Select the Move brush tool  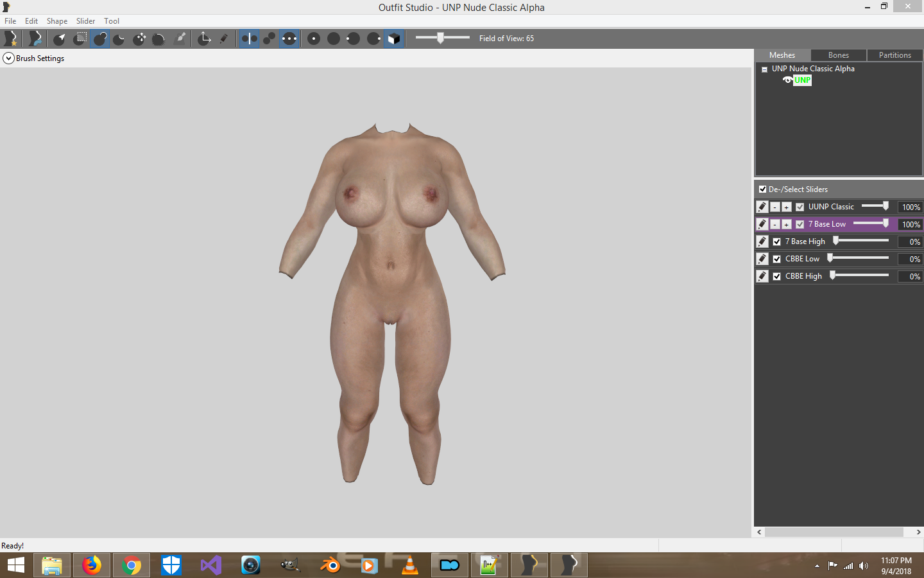pyautogui.click(x=139, y=39)
